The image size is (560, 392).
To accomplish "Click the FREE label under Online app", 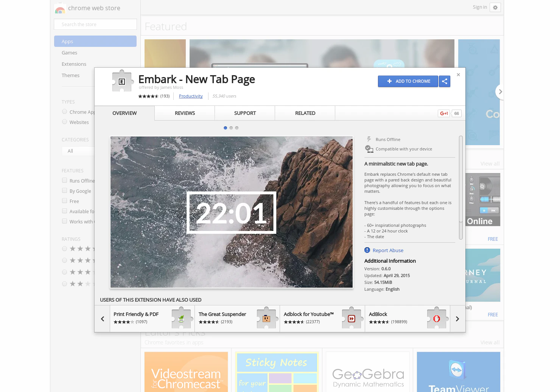I will [493, 239].
